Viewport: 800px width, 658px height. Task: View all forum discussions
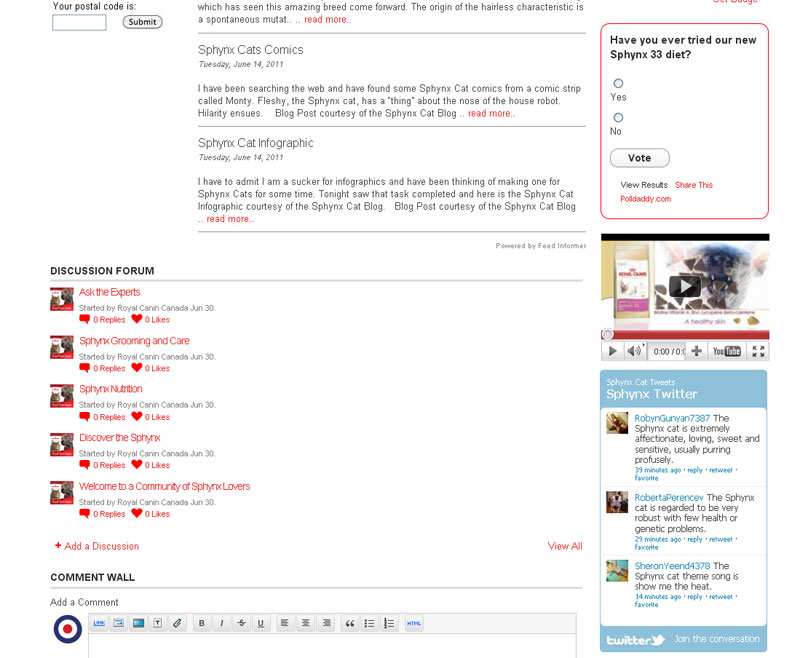pos(564,546)
